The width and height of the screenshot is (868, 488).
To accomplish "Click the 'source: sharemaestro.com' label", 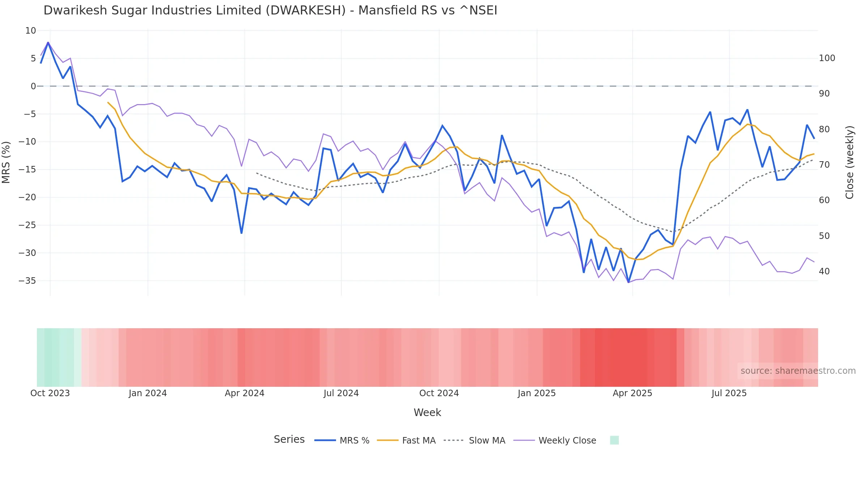I will pyautogui.click(x=798, y=371).
